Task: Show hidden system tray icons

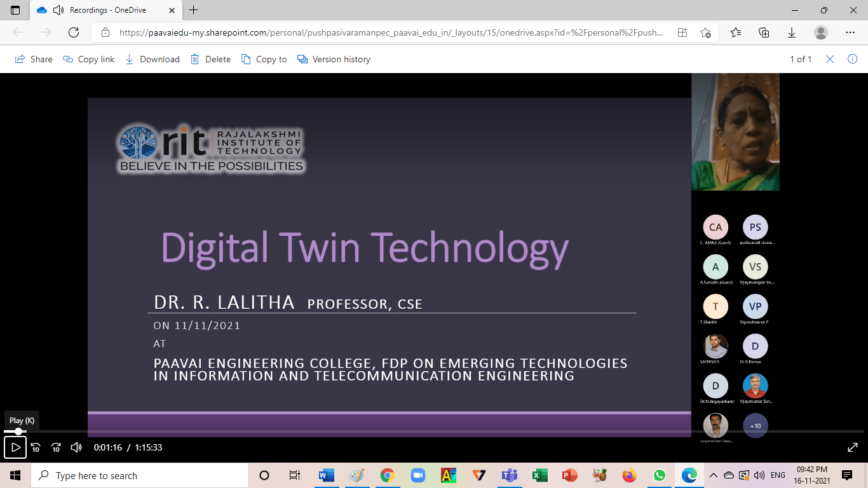Action: point(713,475)
